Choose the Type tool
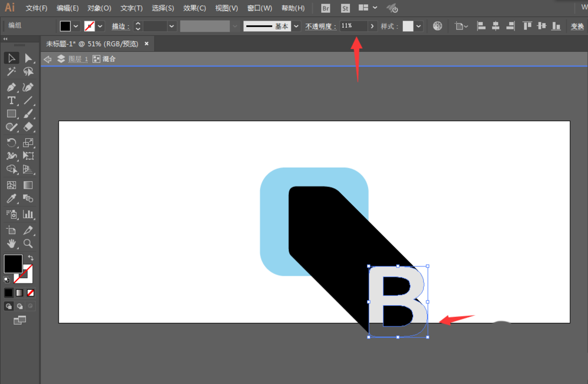The image size is (588, 384). coord(11,101)
